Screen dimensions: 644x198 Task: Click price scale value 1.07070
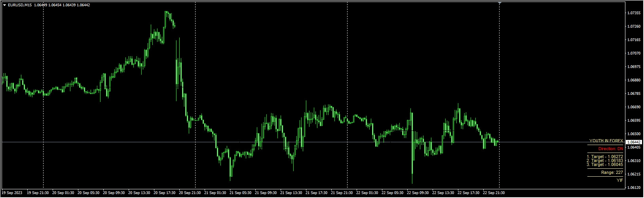click(634, 53)
